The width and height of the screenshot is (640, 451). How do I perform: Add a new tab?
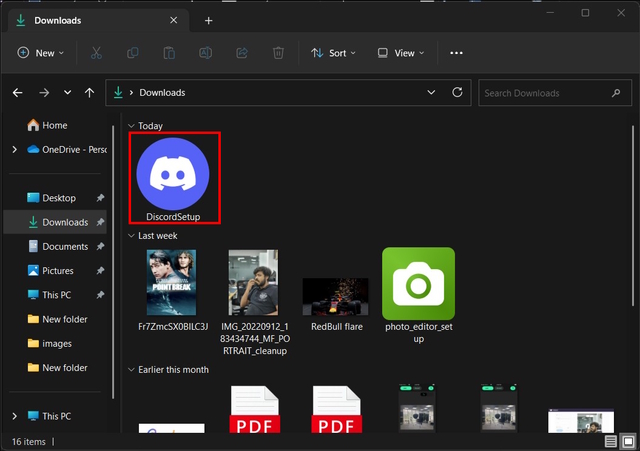209,20
